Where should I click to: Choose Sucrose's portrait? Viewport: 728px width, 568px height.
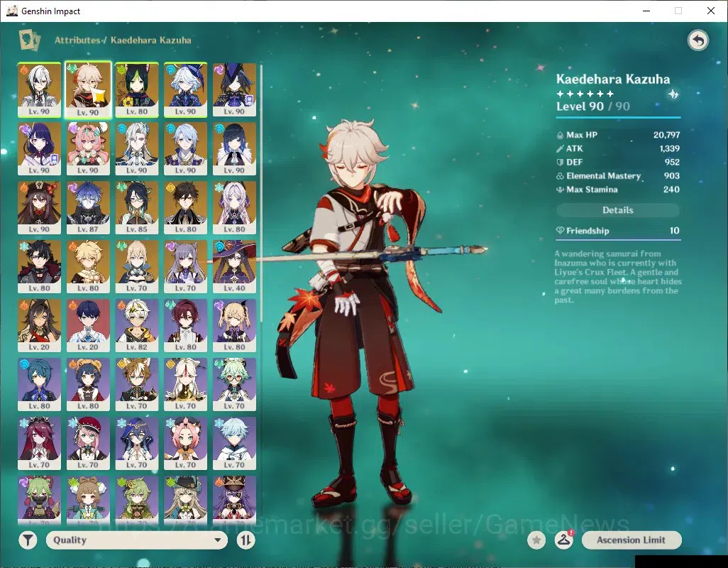coord(234,385)
